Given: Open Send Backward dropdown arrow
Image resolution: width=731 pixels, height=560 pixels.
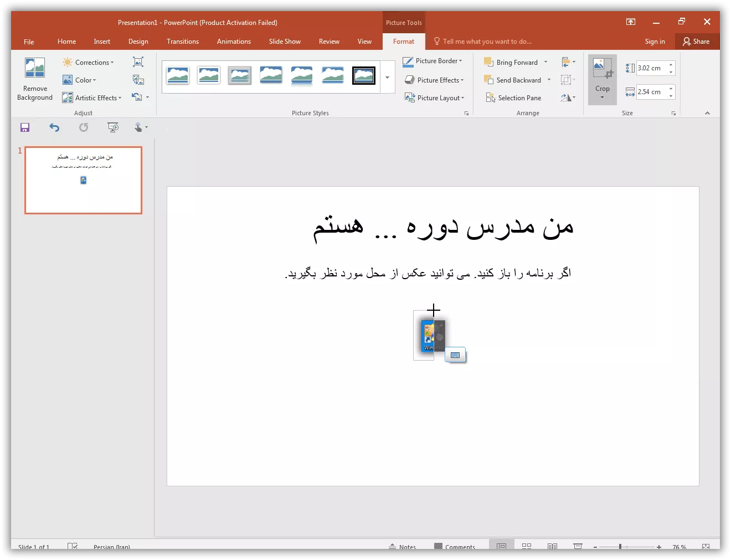Looking at the screenshot, I should (x=549, y=80).
